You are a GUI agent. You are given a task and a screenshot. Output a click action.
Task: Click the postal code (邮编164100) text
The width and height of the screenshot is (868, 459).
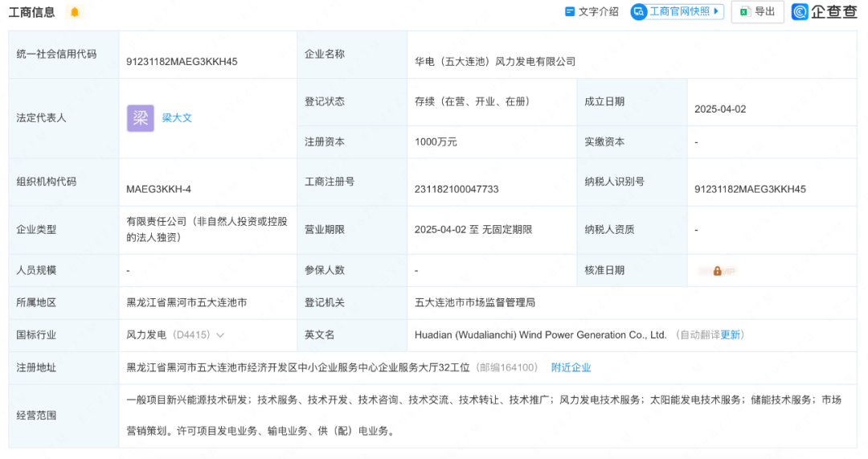506,367
